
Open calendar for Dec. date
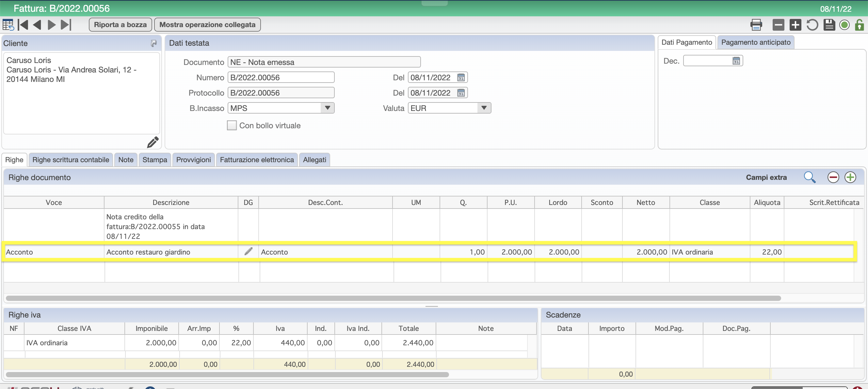point(736,61)
